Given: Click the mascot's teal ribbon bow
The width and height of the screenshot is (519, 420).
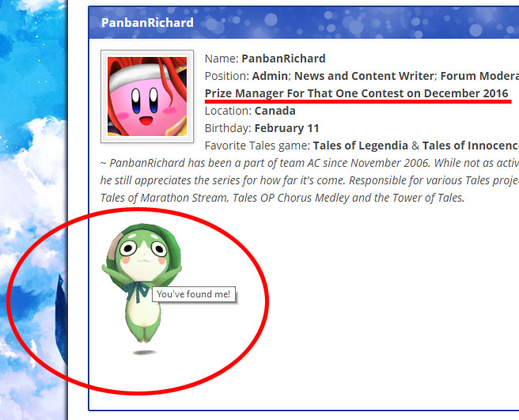Looking at the screenshot, I should (x=136, y=292).
